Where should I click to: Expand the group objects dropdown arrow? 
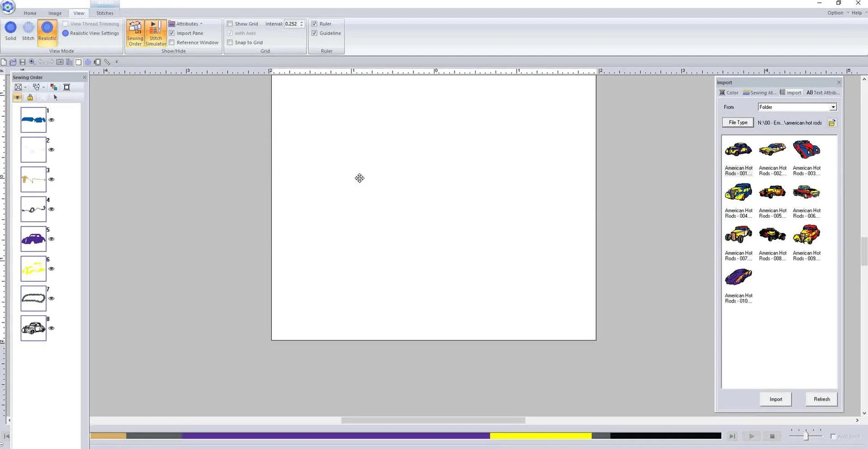tap(43, 87)
